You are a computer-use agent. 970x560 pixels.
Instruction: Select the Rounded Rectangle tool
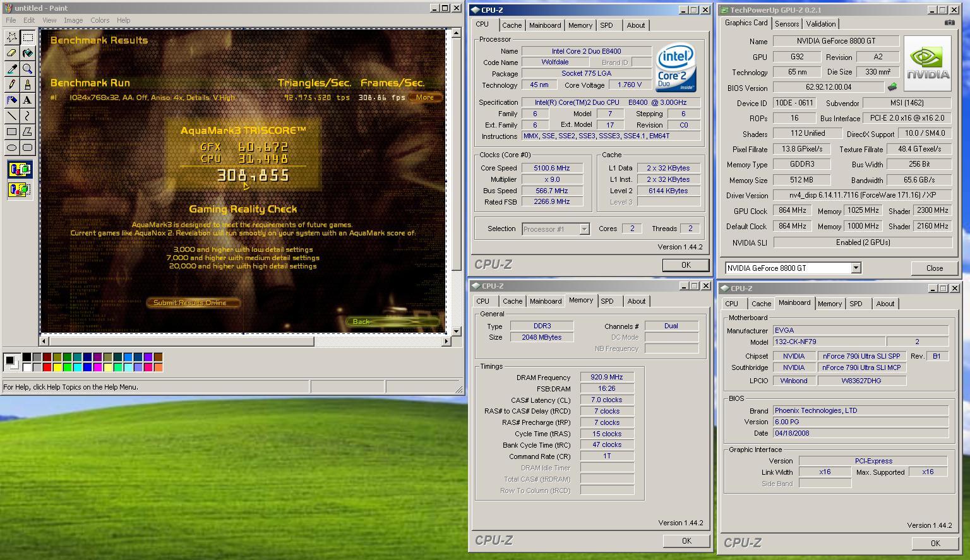[27, 148]
